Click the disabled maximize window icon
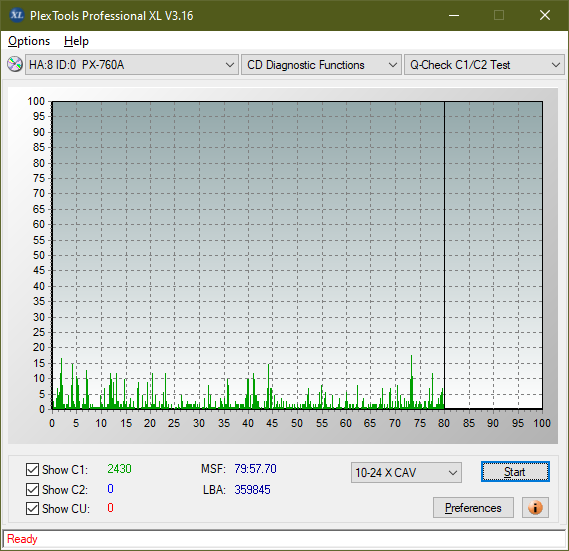Viewport: 569px width, 551px height. (x=499, y=15)
